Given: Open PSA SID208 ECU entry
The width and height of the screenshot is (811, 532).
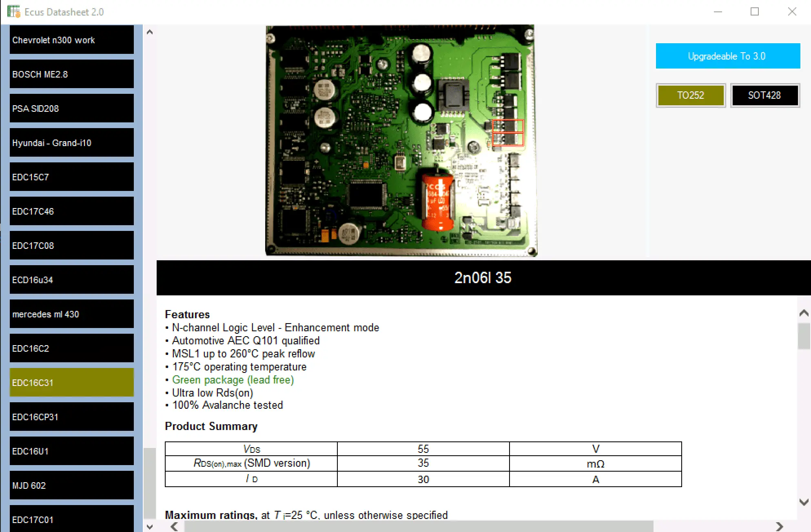Looking at the screenshot, I should point(71,109).
